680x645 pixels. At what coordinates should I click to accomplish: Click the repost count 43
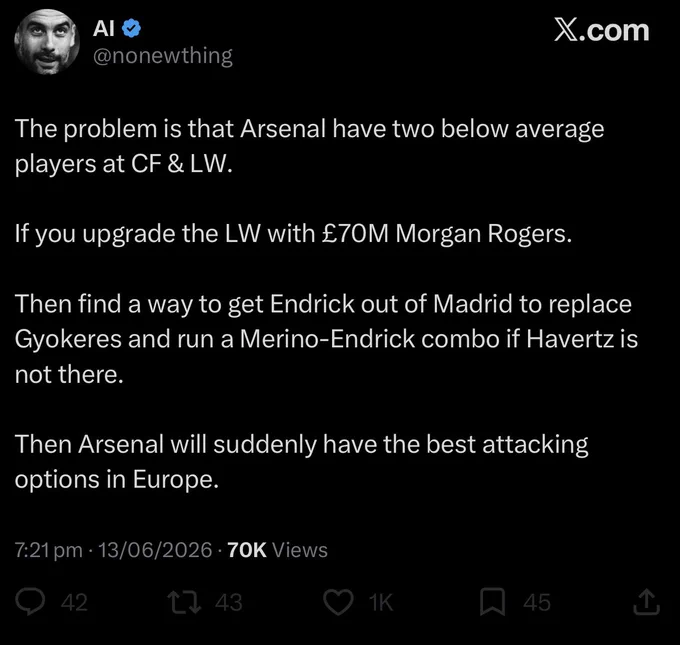(x=229, y=602)
